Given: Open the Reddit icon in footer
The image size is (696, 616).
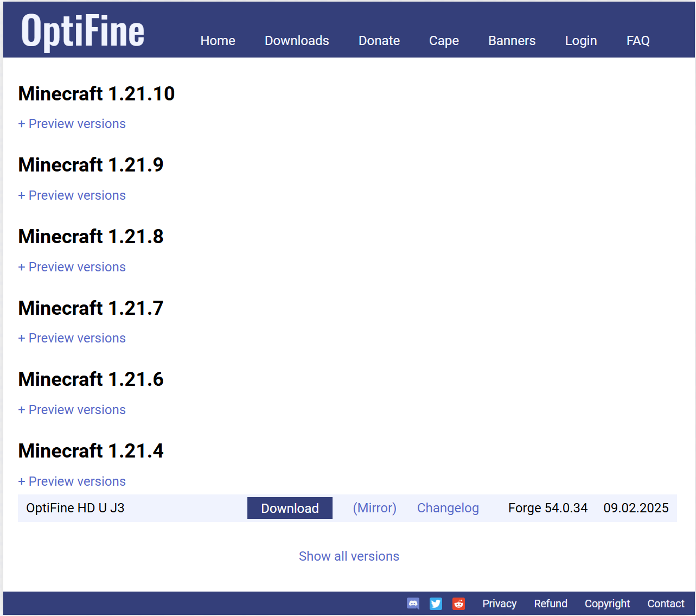Looking at the screenshot, I should [x=458, y=604].
